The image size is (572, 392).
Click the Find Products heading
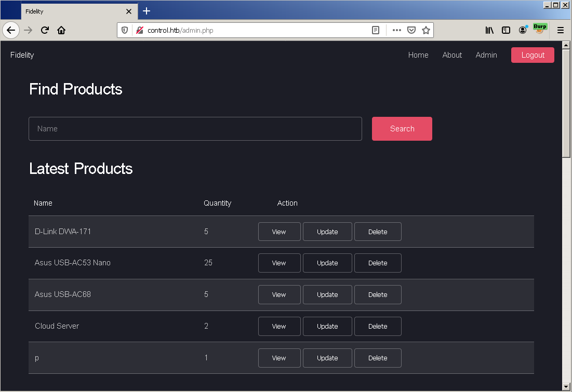(75, 89)
